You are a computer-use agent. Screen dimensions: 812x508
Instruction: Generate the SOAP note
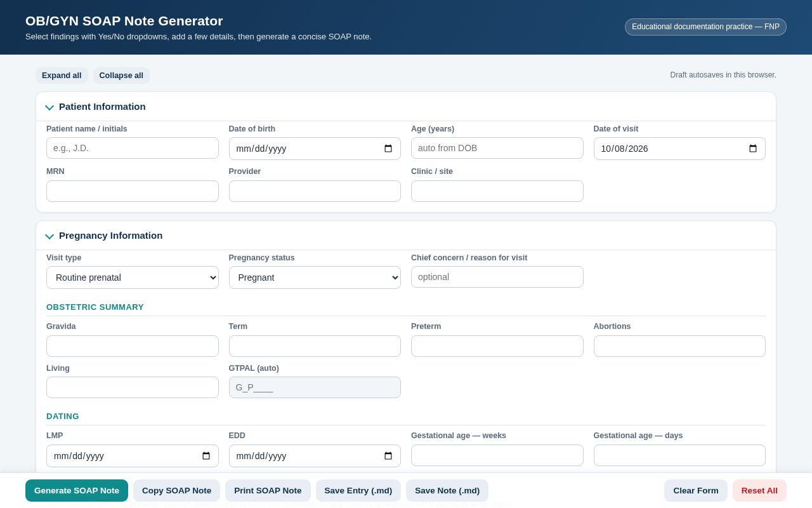coord(77,490)
